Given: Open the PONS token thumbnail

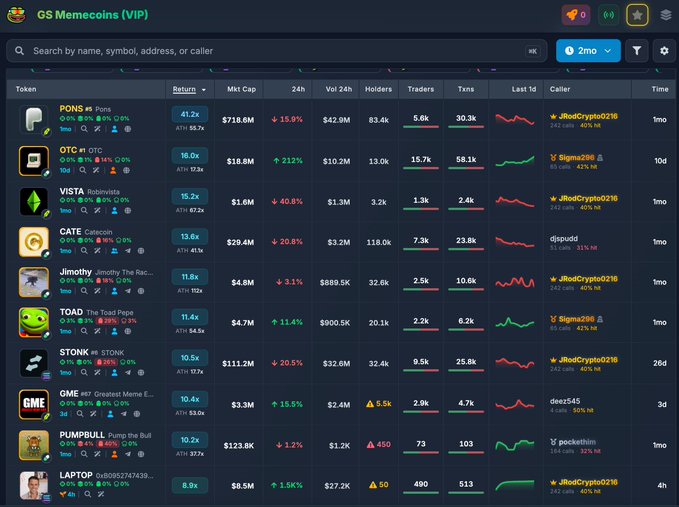Looking at the screenshot, I should point(34,119).
